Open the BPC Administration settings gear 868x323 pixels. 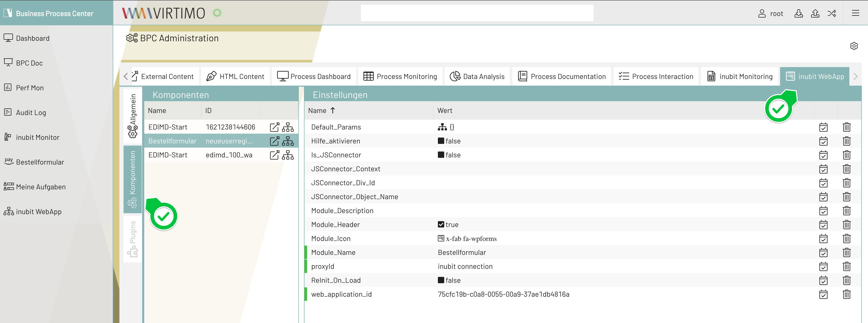pos(854,46)
